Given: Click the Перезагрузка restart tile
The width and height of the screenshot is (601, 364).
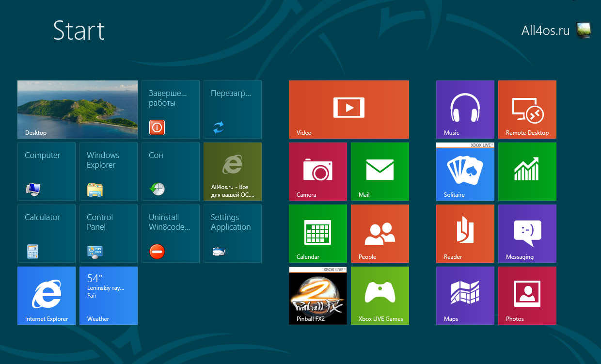Looking at the screenshot, I should point(233,110).
